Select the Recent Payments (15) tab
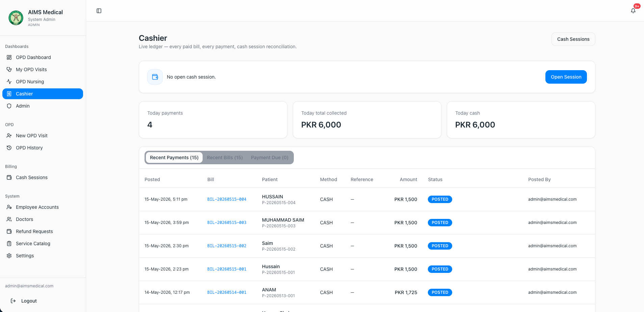 174,158
